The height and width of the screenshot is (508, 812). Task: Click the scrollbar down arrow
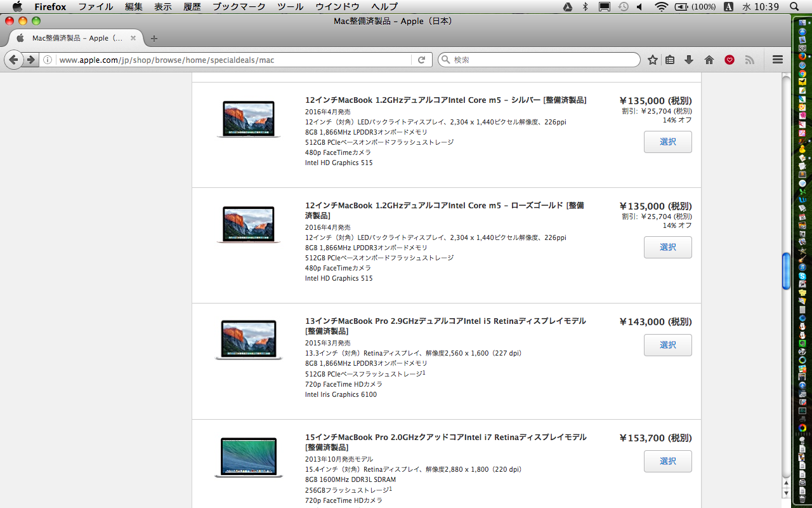(787, 493)
